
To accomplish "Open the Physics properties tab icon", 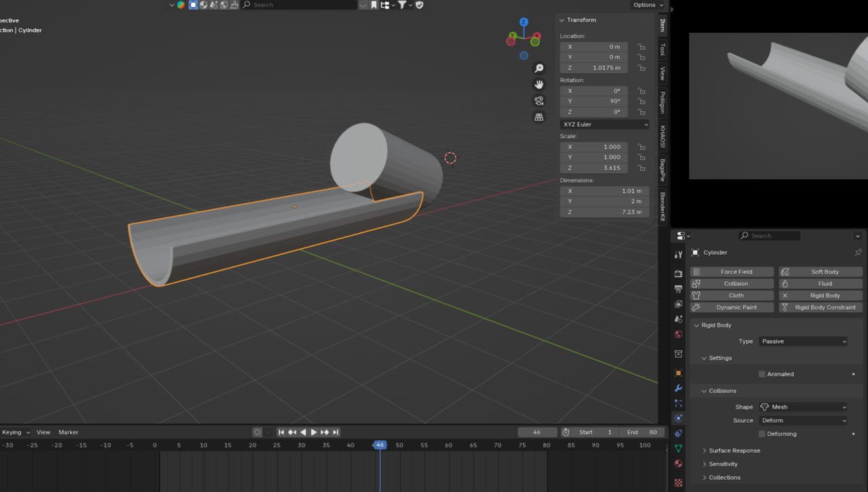I will click(678, 418).
